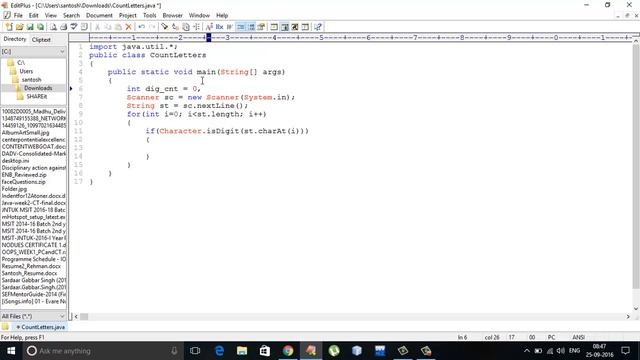Select file Folder.jpg in list
This screenshot has height=360, width=640.
point(14,189)
